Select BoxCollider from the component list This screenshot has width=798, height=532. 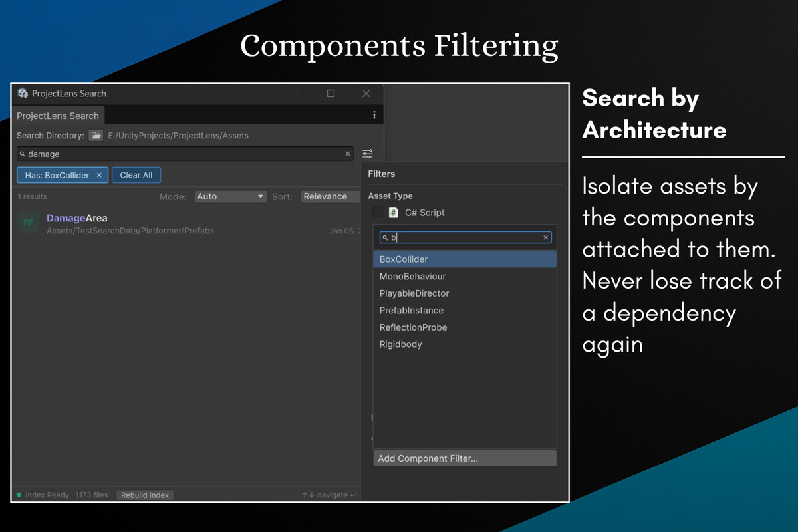(x=465, y=259)
